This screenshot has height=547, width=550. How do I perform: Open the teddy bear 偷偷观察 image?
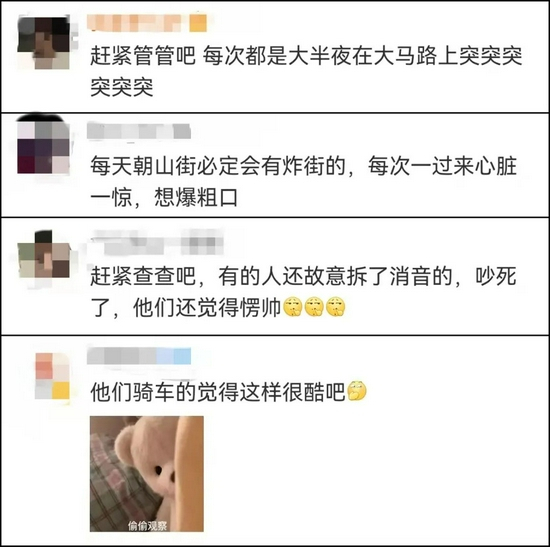coord(147,474)
